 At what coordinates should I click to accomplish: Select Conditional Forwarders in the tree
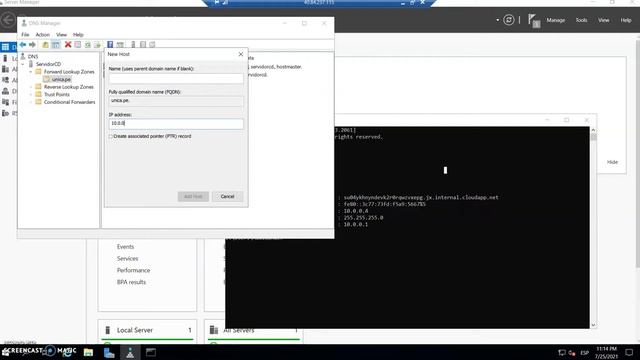[x=69, y=102]
